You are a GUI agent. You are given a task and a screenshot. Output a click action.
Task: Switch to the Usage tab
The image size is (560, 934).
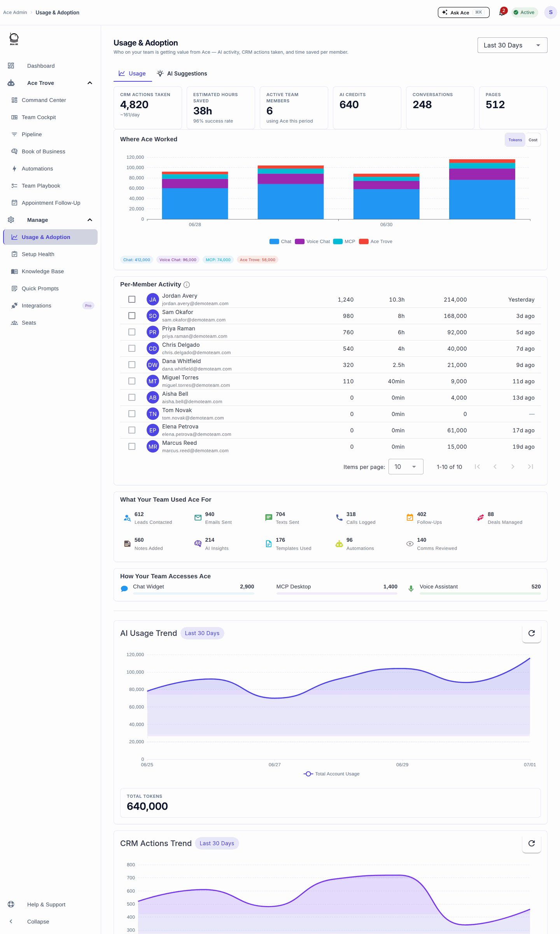coord(133,74)
